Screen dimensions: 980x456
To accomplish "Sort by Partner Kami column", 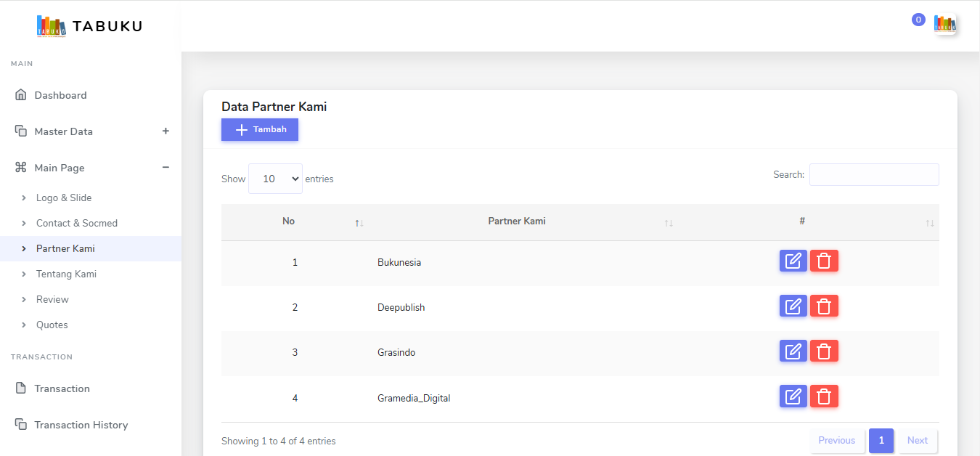I will 517,221.
